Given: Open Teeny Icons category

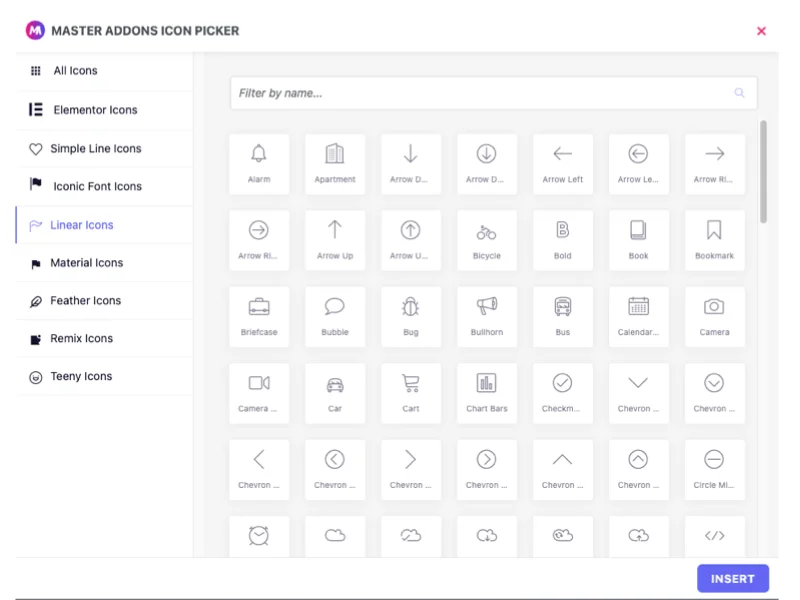Looking at the screenshot, I should point(105,376).
